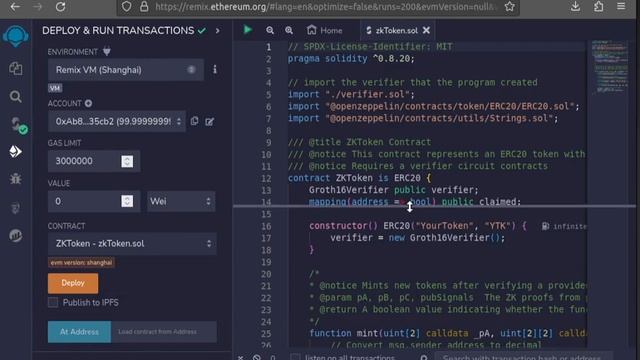Open the Debugger bug icon in sidebar
The width and height of the screenshot is (640, 360).
coord(16,178)
